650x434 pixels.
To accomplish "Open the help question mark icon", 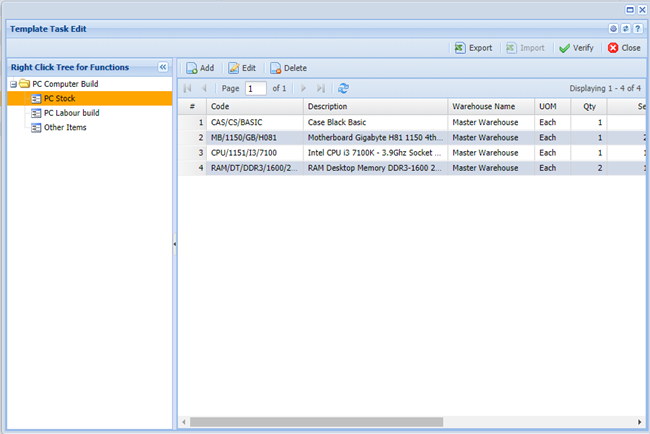I will 638,29.
